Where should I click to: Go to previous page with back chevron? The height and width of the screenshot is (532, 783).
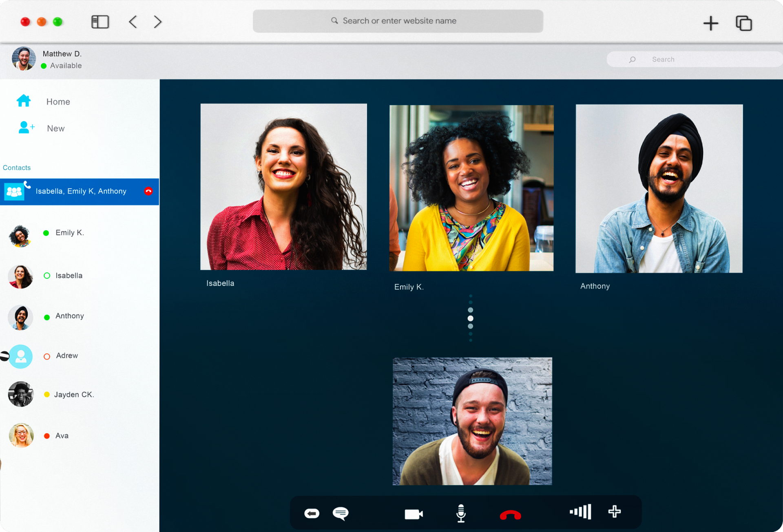[x=133, y=22]
